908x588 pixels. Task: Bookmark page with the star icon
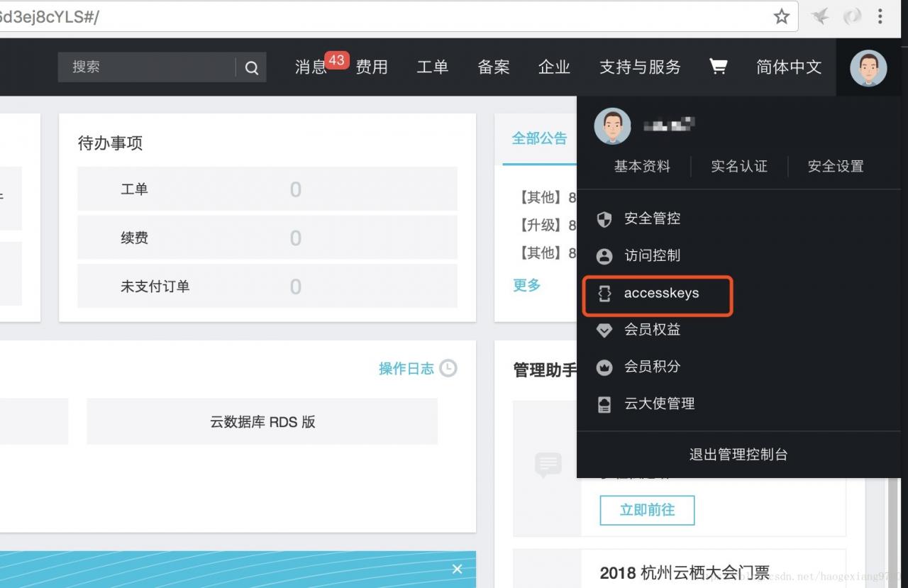pyautogui.click(x=782, y=16)
